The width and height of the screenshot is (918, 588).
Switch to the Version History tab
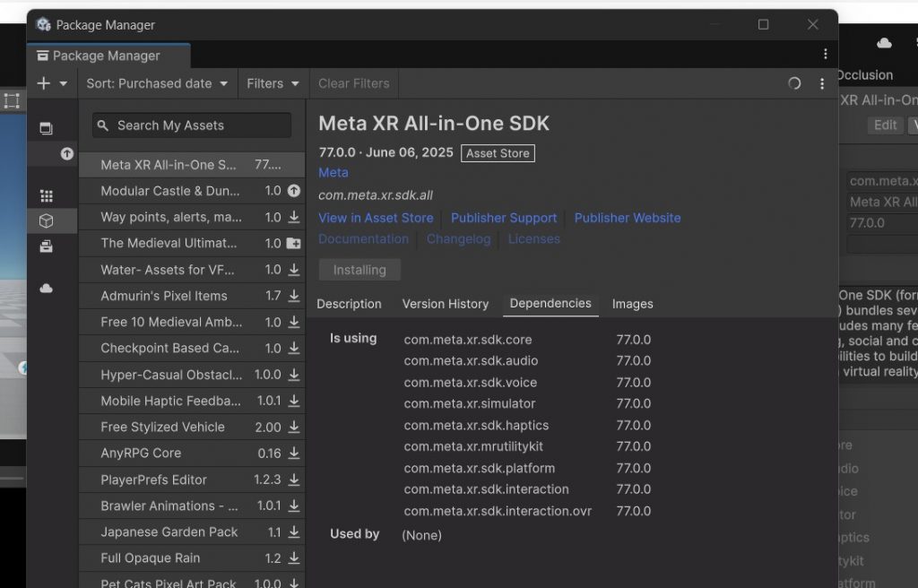click(446, 304)
